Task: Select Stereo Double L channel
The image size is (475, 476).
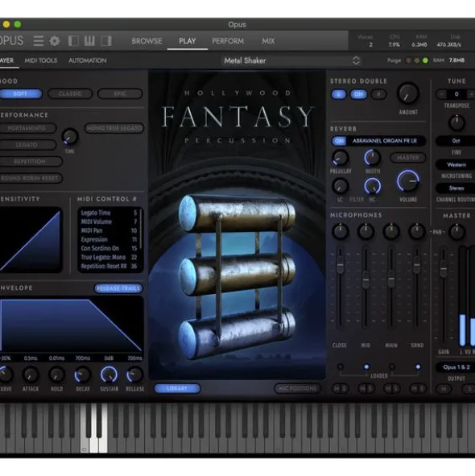Action: [338, 94]
